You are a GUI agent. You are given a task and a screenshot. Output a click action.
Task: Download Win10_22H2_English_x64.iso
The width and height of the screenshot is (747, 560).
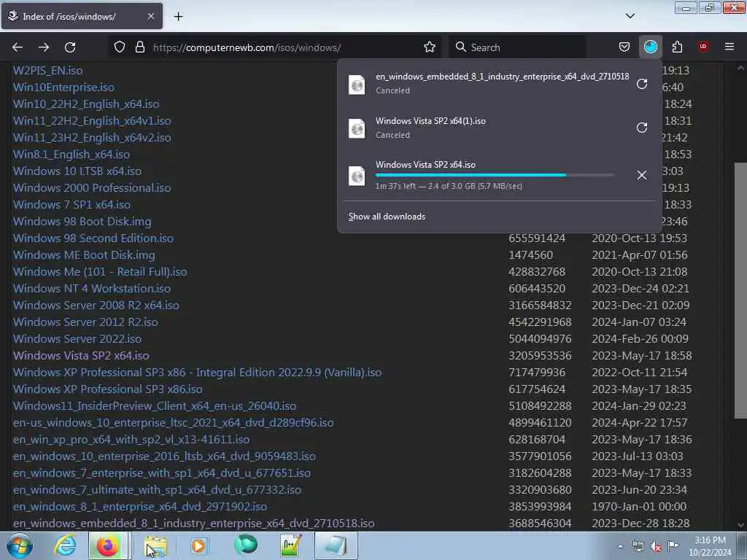(x=86, y=104)
